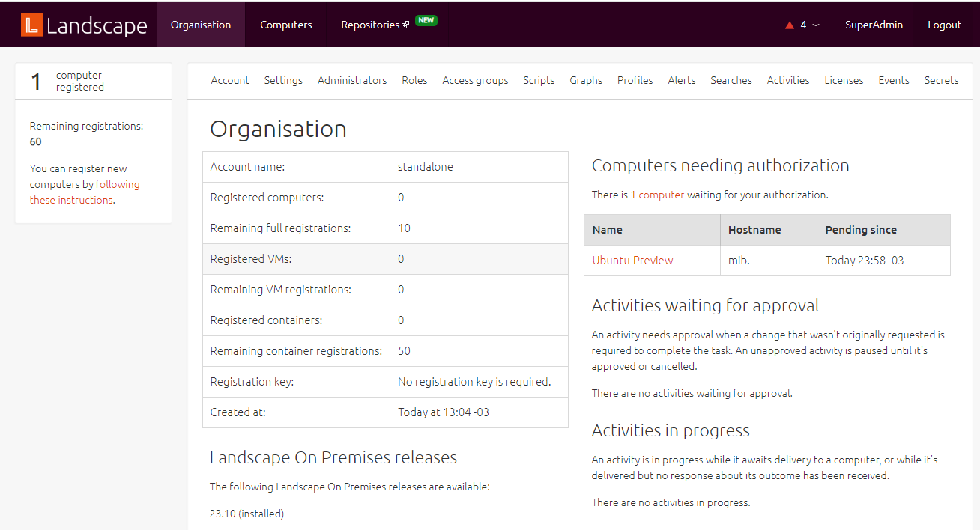Click 'Activities in progress' heading
This screenshot has height=530, width=980.
coord(671,430)
